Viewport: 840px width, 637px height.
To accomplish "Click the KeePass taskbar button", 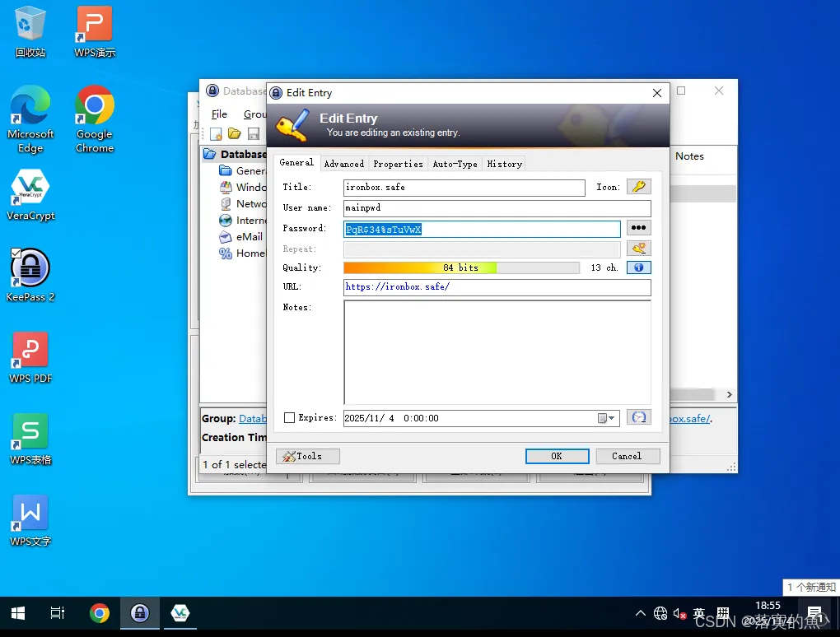I will click(x=140, y=613).
